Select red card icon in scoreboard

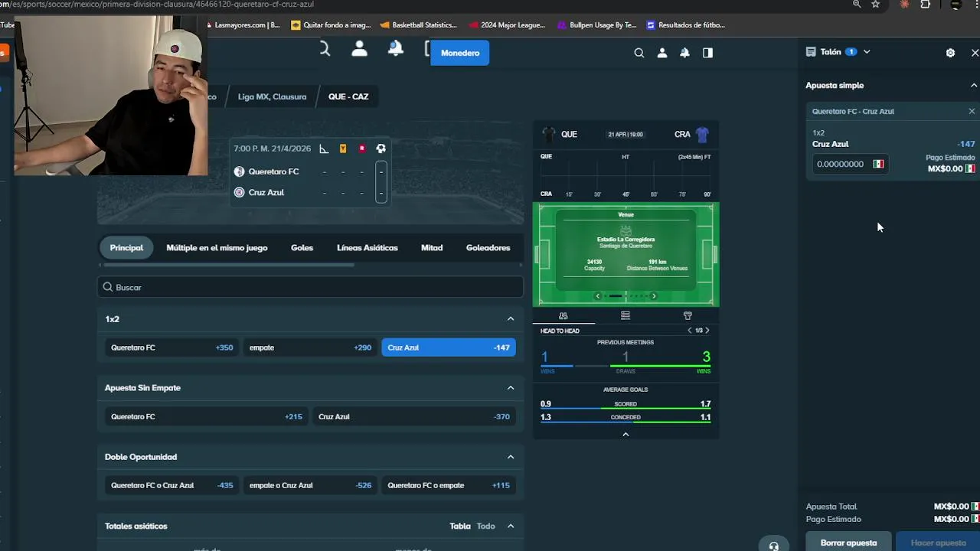tap(362, 148)
